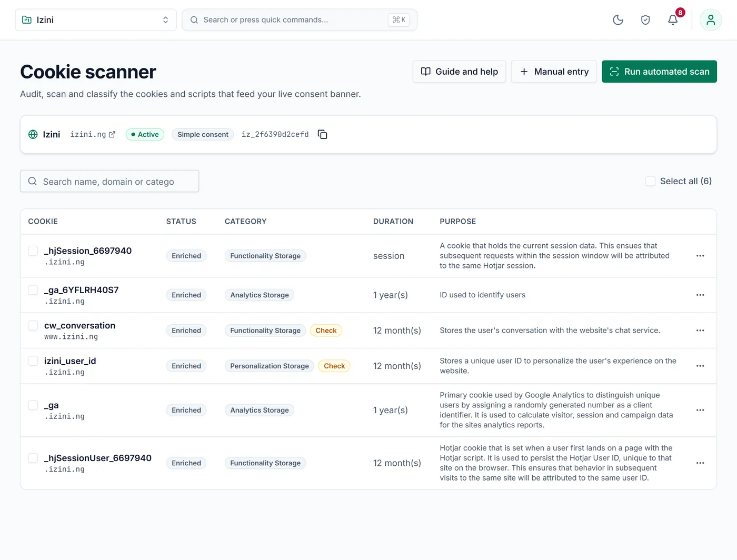This screenshot has width=737, height=560.
Task: Click the Status column header
Action: tap(181, 222)
